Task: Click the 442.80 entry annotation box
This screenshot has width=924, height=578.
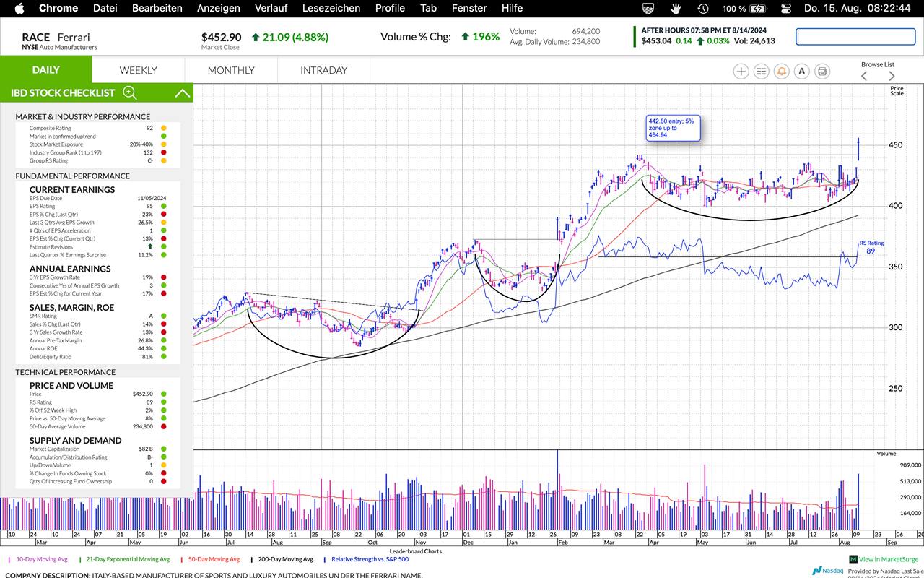Action: pos(674,128)
